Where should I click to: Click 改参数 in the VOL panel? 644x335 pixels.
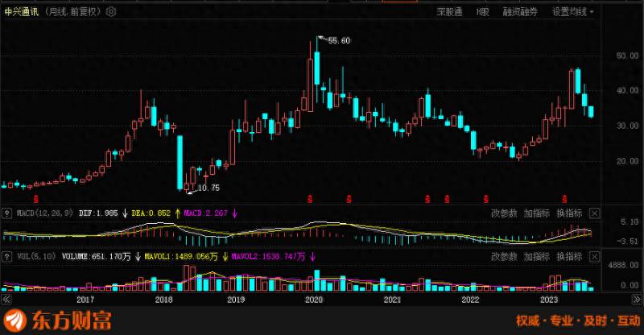[504, 257]
